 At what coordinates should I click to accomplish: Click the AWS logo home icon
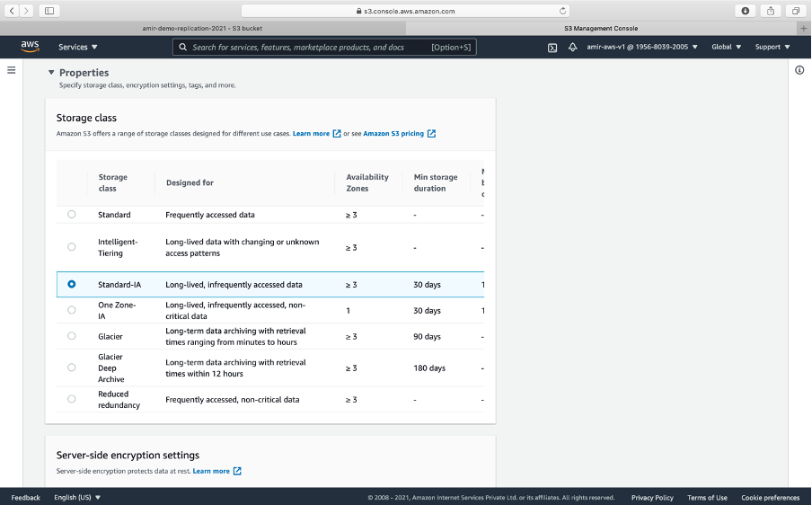[30, 46]
